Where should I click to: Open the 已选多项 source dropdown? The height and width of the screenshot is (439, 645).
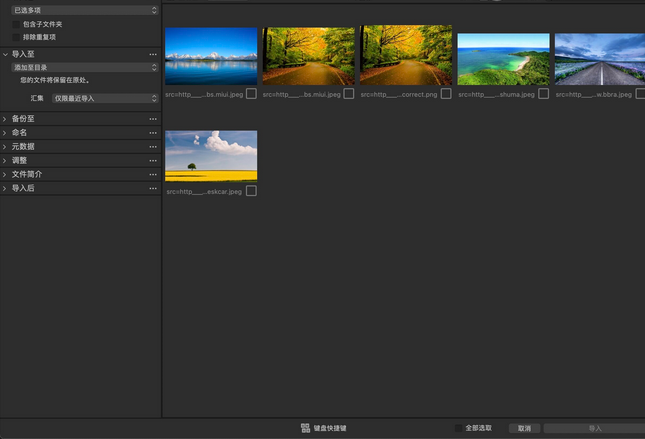pos(84,10)
